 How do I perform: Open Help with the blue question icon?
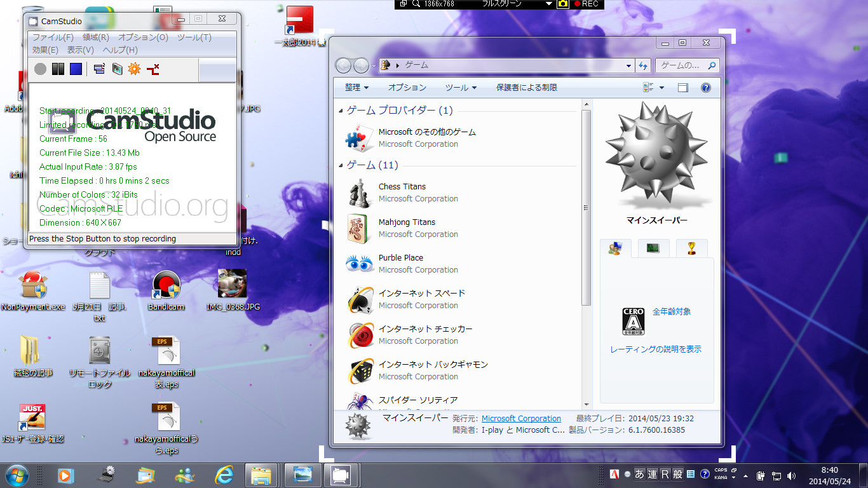(x=705, y=88)
